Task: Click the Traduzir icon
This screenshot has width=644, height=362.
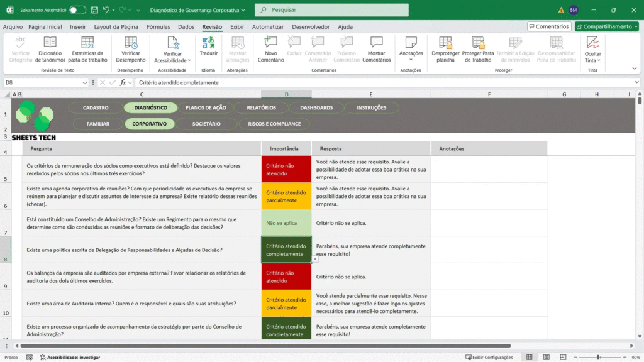Action: pos(208,43)
